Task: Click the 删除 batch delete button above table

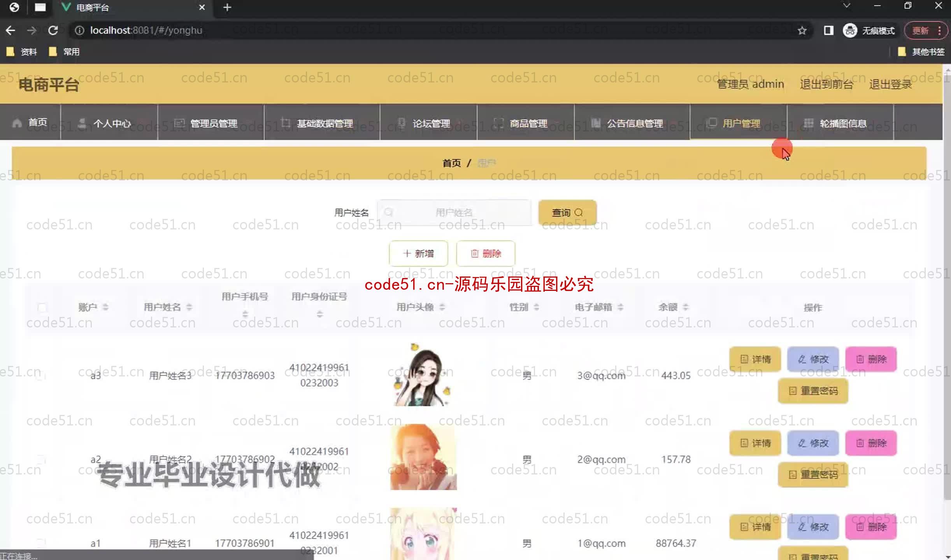Action: click(486, 254)
